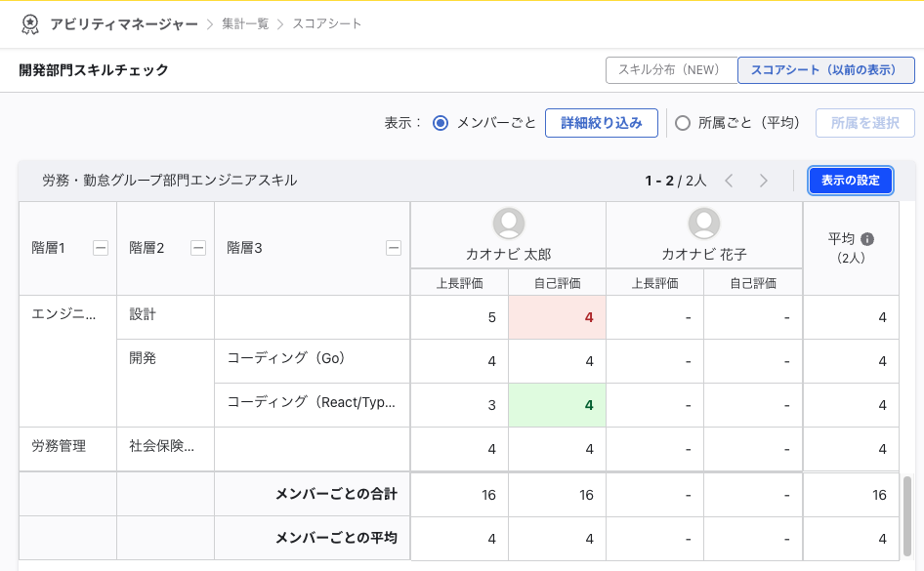Go to previous page of members

tap(729, 181)
